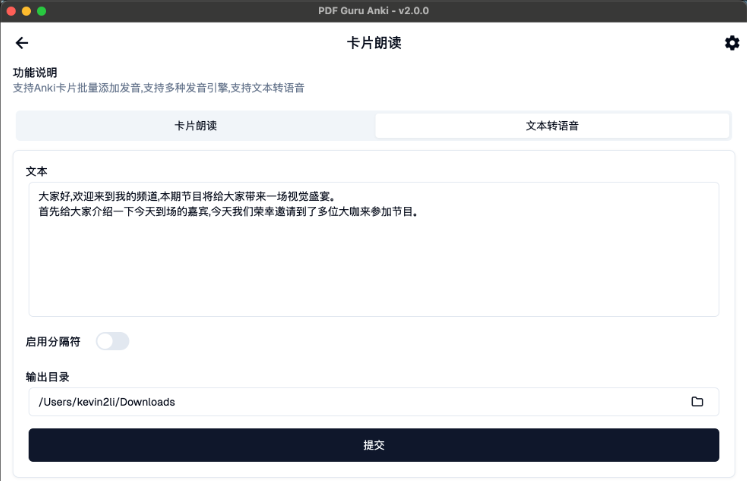Place cursor in the line starting 首先给大家介绍

tap(227, 212)
